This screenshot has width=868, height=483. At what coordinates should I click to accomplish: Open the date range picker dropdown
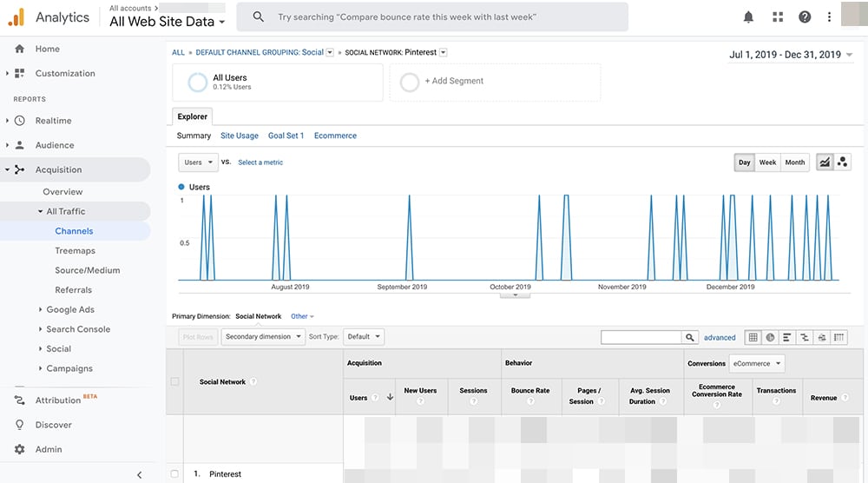[791, 54]
